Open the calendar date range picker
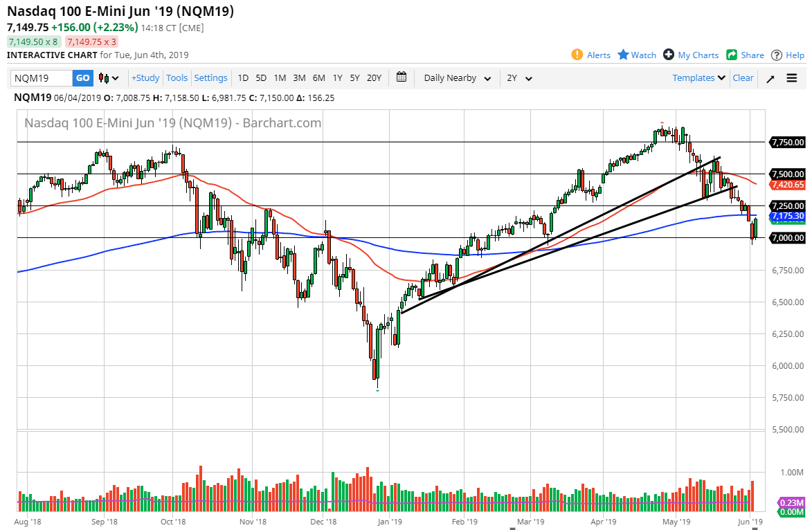 pos(402,77)
